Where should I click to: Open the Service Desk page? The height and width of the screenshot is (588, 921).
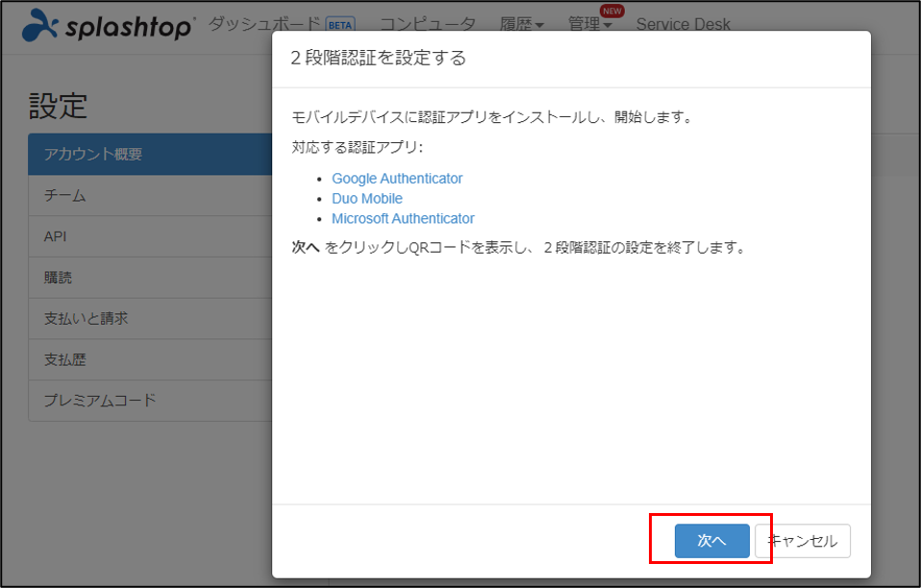684,25
